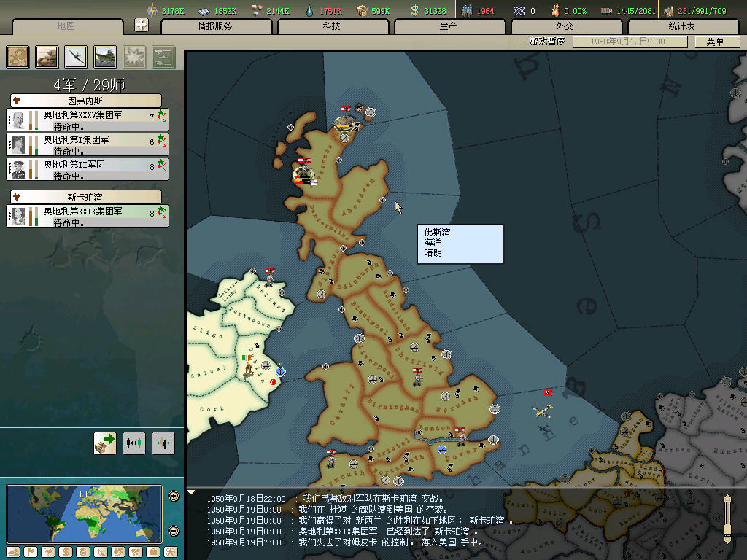
Task: Toggle the terrain map mode button
Action: click(12, 551)
